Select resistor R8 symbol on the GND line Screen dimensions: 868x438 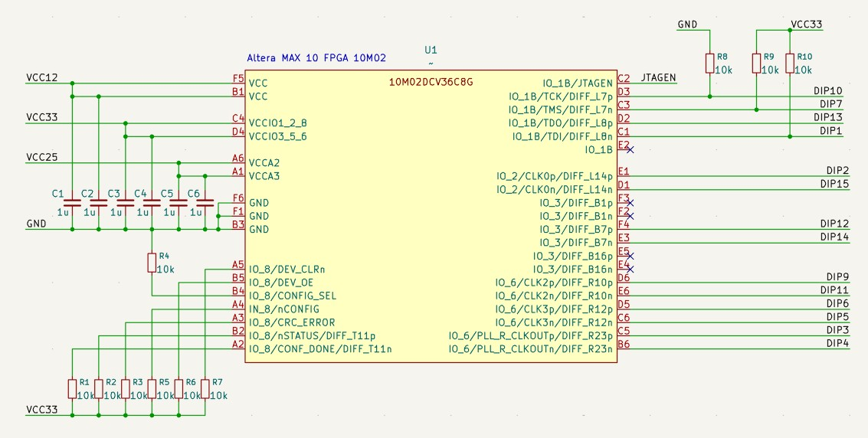click(709, 63)
